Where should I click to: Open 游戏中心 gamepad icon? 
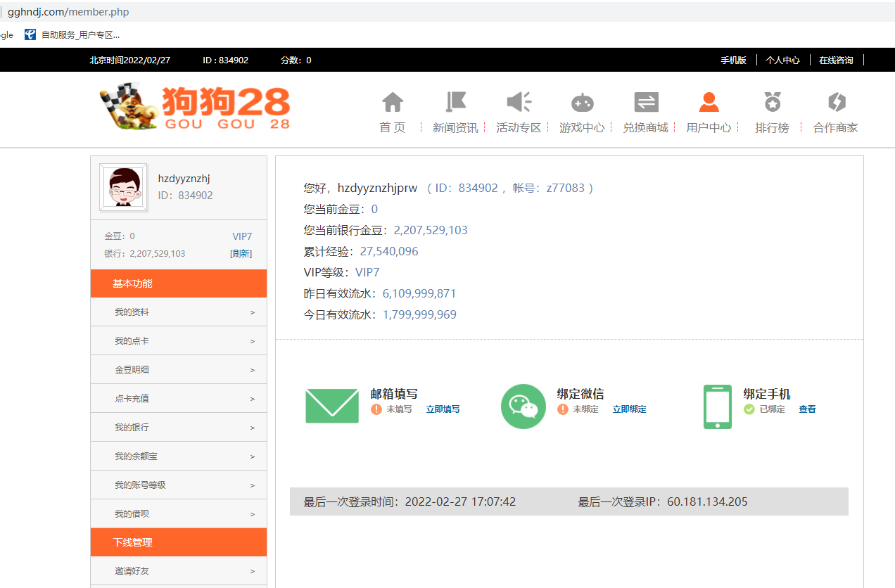tap(582, 103)
